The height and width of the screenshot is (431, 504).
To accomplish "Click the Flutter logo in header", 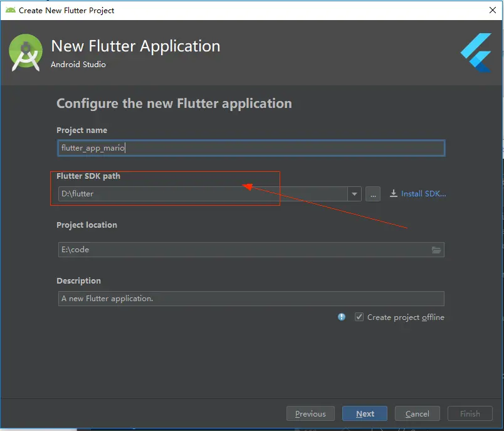I will pyautogui.click(x=476, y=53).
